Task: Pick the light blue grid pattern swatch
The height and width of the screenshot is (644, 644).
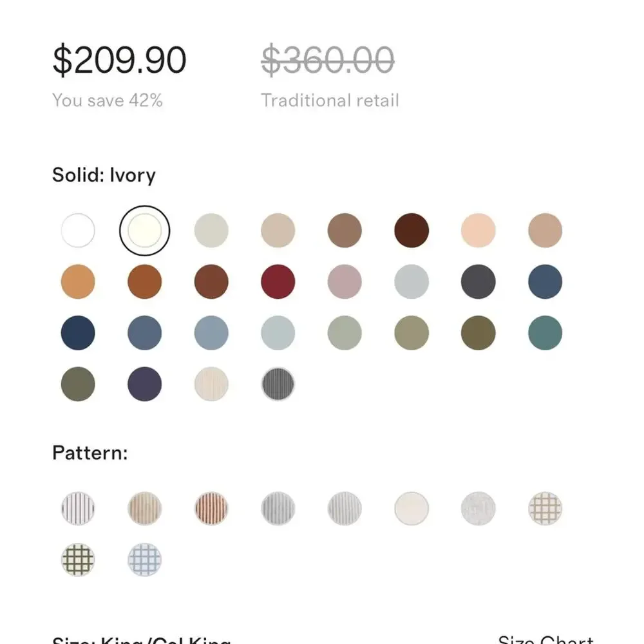Action: [x=144, y=560]
